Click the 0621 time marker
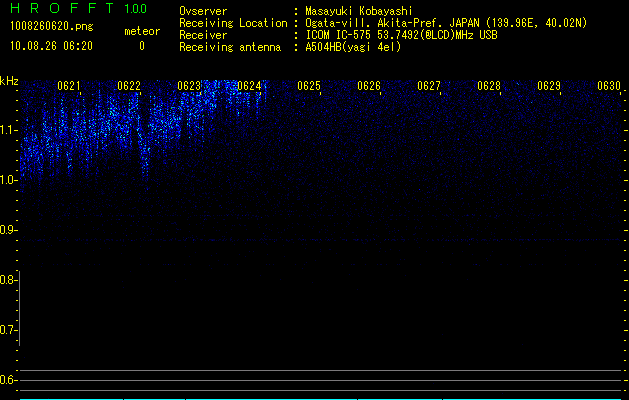The width and height of the screenshot is (629, 400). [x=69, y=86]
